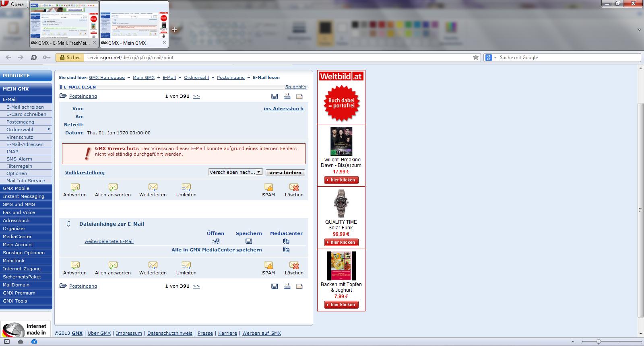Open the 'Verschieben nach...' dropdown
The height and width of the screenshot is (346, 644).
[235, 172]
